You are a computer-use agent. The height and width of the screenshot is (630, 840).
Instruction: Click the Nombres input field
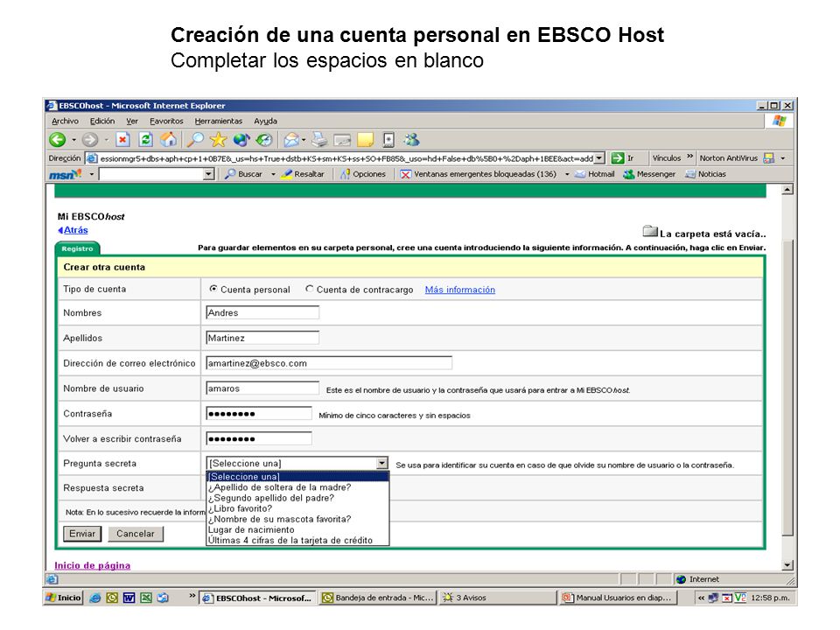pos(262,312)
